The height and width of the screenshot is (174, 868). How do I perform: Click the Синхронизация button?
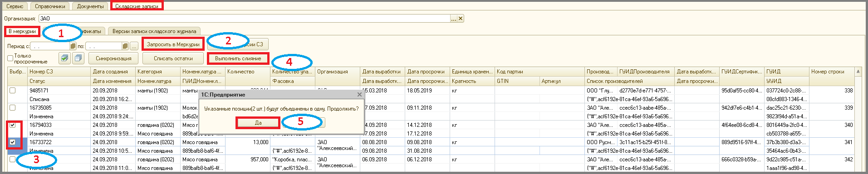pos(113,58)
